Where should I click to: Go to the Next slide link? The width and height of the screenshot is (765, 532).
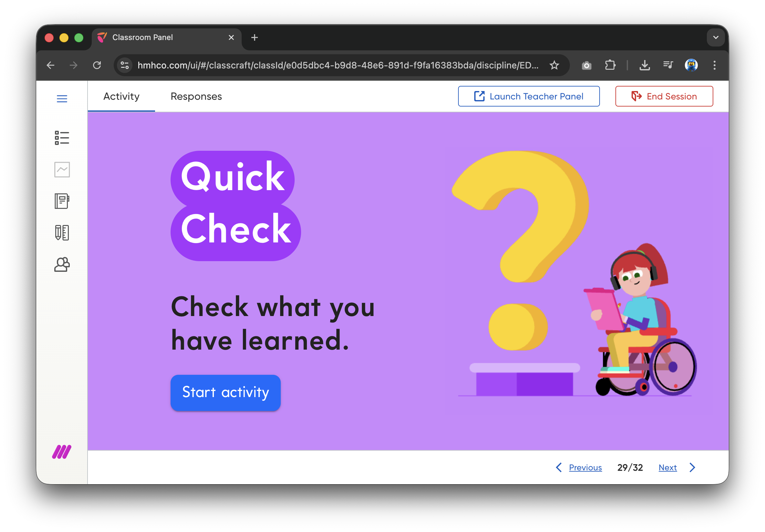point(667,467)
